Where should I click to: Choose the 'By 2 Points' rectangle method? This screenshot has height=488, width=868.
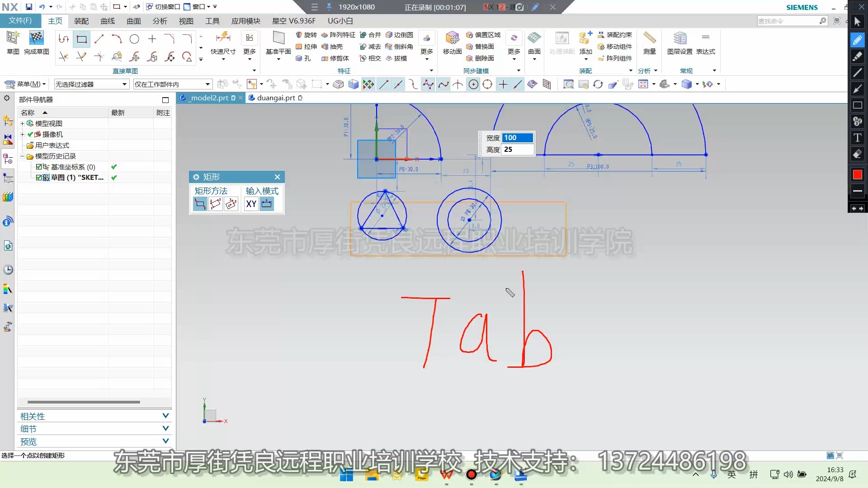[200, 204]
